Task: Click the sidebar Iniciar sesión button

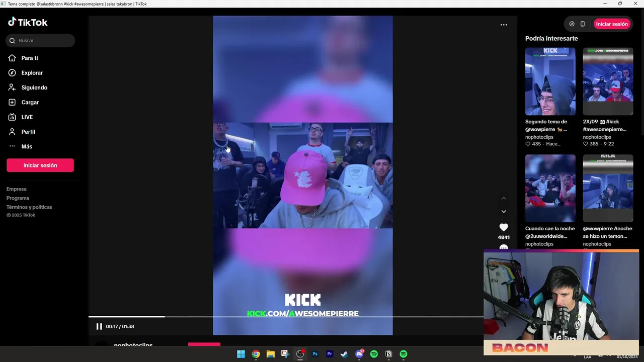Action: tap(40, 165)
